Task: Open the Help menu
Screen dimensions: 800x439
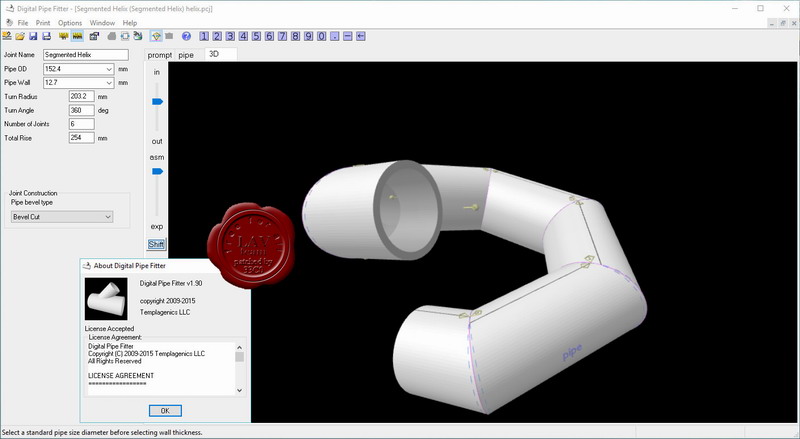Action: coord(130,22)
